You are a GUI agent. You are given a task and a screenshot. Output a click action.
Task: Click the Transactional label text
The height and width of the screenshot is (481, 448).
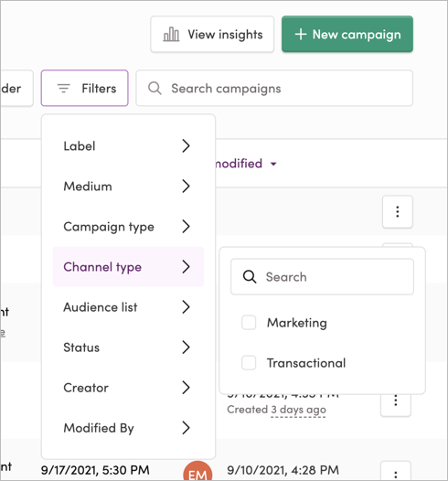pyautogui.click(x=306, y=363)
